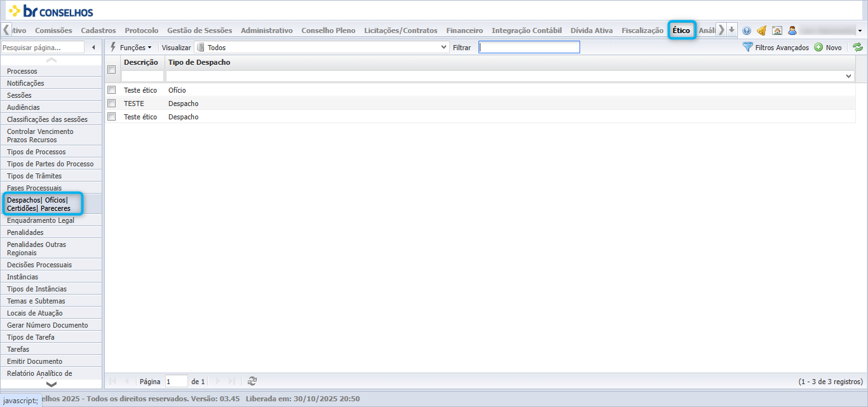The width and height of the screenshot is (868, 407).
Task: Check the TESTE Despacho row checkbox
Action: [x=112, y=103]
